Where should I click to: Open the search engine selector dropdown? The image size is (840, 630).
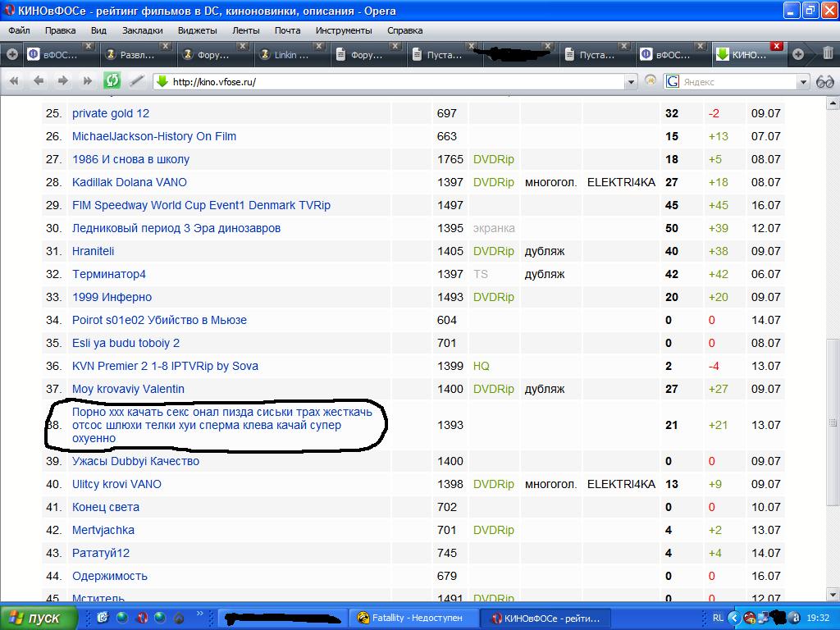[x=804, y=82]
